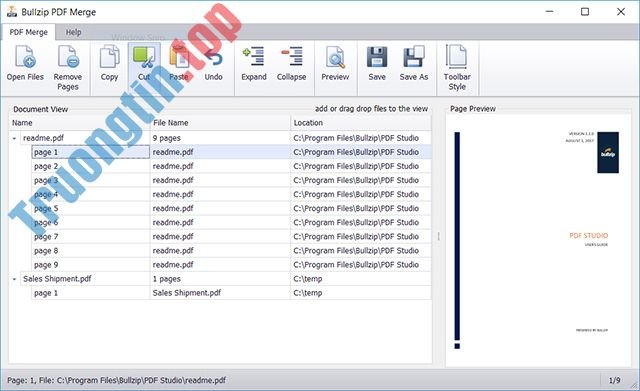This screenshot has height=391, width=640.
Task: Click the Remove Pages icon
Action: [68, 56]
